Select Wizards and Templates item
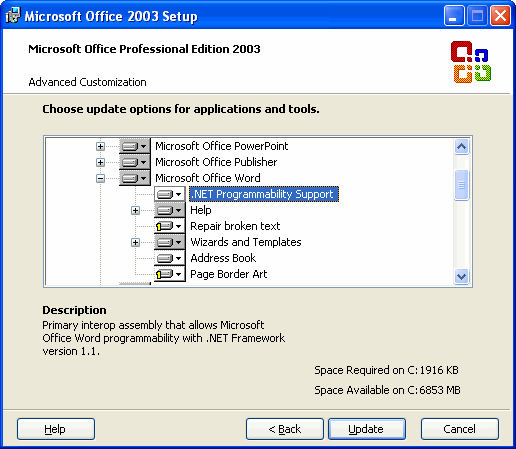The image size is (516, 449). click(246, 242)
